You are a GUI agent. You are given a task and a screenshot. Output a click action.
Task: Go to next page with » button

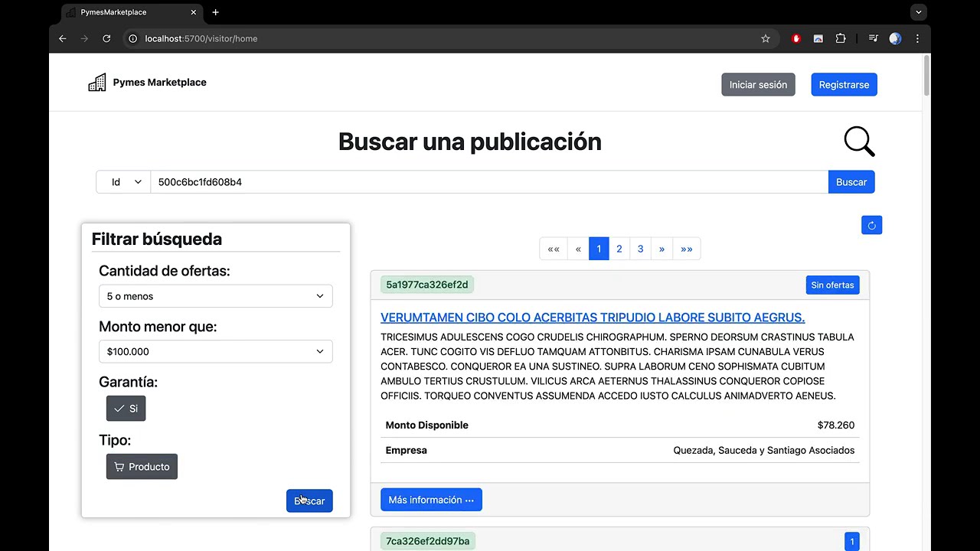tap(661, 249)
